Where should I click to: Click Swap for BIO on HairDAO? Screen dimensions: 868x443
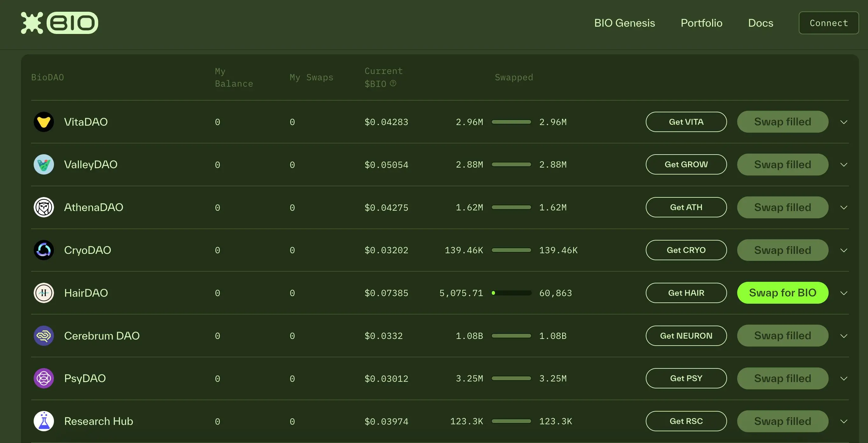[x=783, y=293]
